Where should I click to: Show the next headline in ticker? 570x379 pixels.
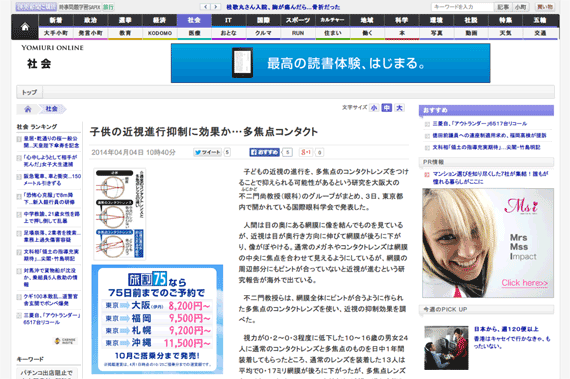coord(216,7)
